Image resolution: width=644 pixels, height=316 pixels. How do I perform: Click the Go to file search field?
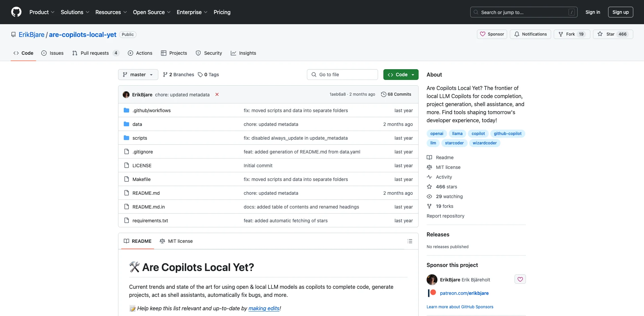coord(342,75)
